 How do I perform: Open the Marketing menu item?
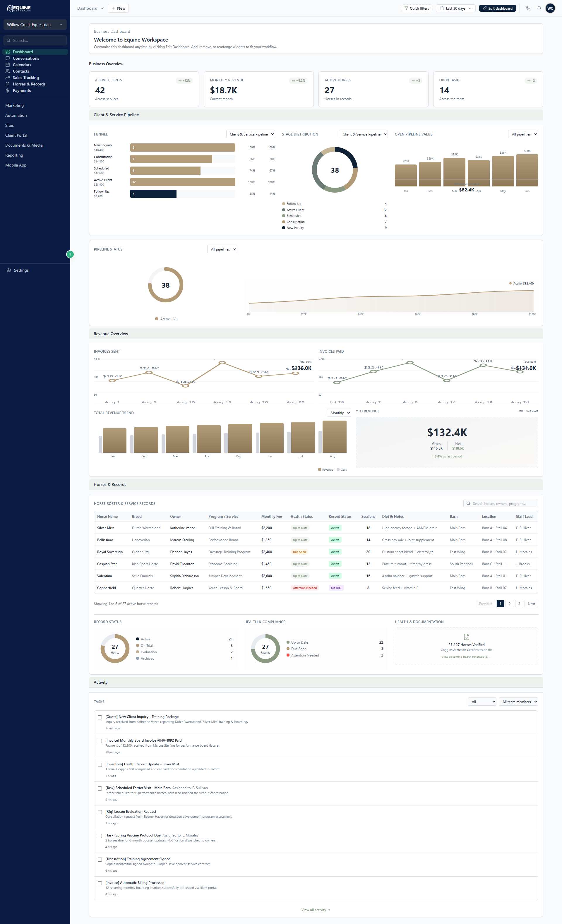pyautogui.click(x=15, y=105)
